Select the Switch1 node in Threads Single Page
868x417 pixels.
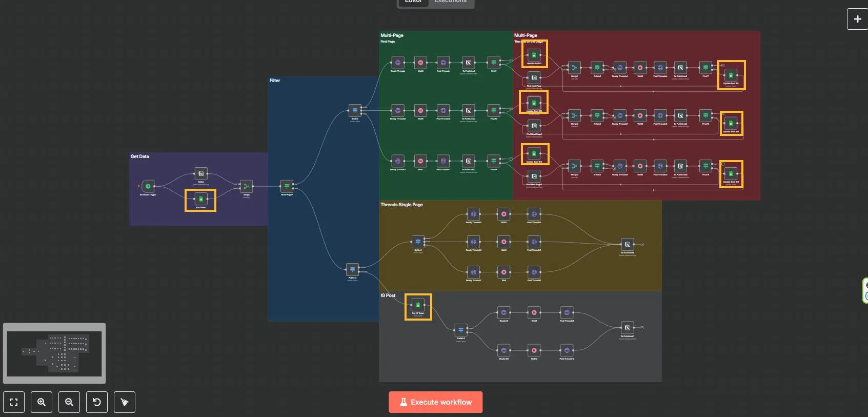tap(418, 242)
